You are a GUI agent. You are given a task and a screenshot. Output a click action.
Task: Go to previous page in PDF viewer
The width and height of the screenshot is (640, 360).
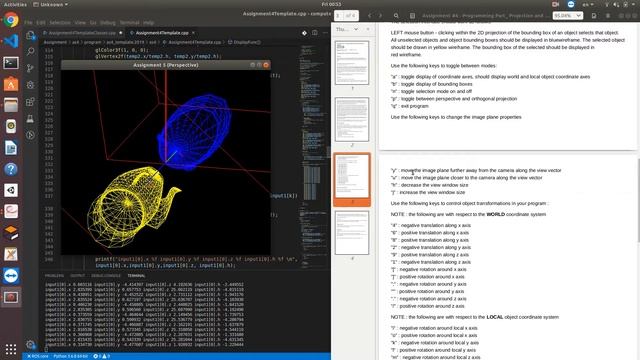click(x=370, y=16)
